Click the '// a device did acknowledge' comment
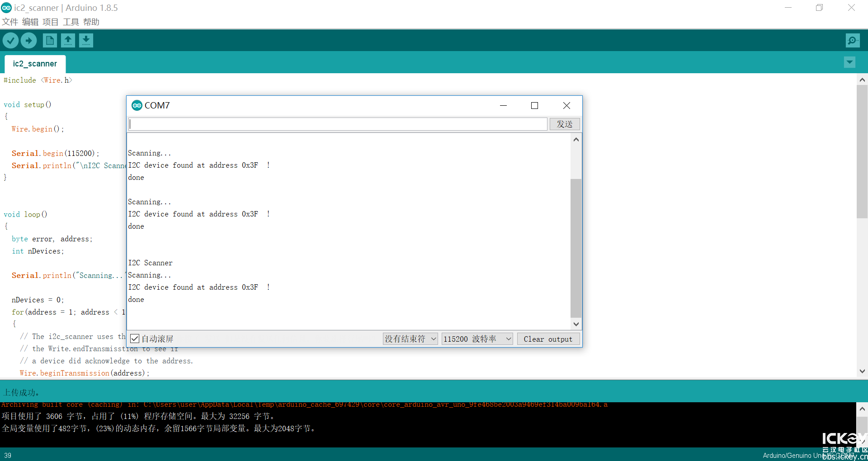 pyautogui.click(x=107, y=361)
